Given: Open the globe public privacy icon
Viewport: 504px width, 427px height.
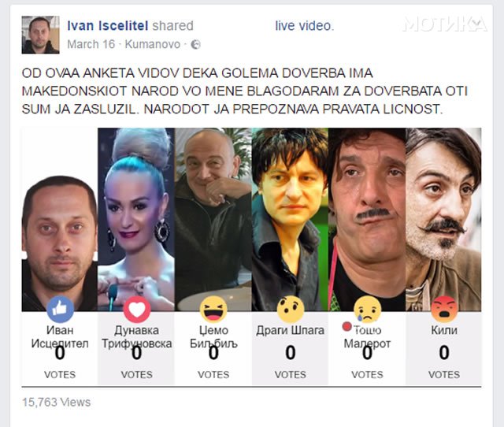Looking at the screenshot, I should tap(196, 44).
